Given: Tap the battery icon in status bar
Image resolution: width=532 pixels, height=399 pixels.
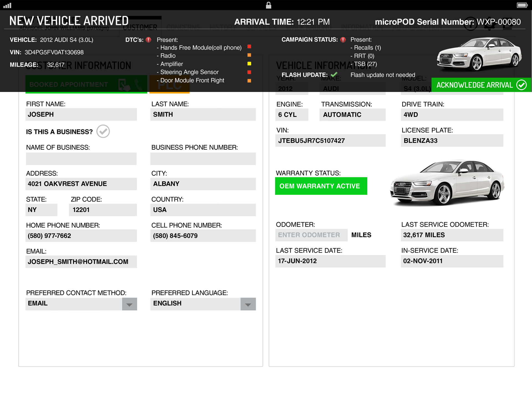Looking at the screenshot, I should point(522,5).
